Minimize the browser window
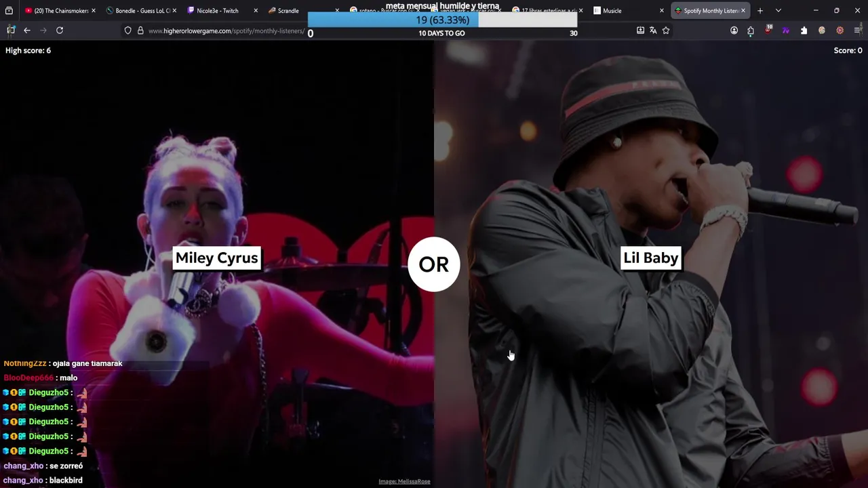 (816, 11)
